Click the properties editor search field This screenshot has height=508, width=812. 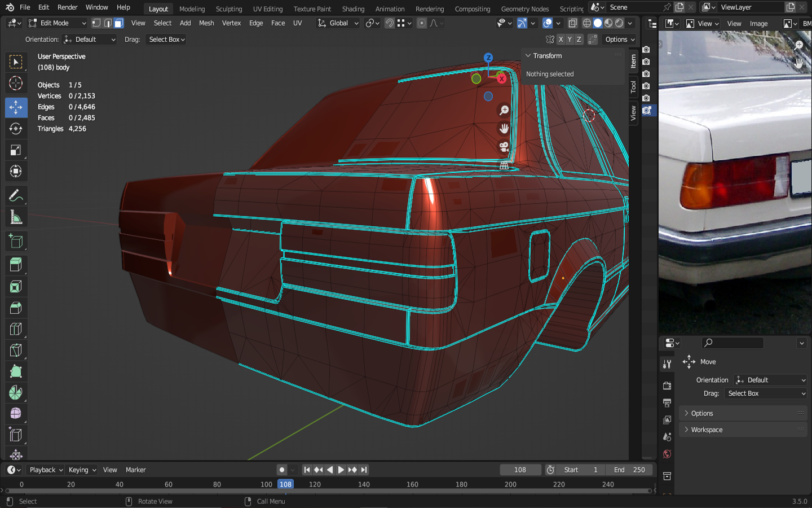click(x=732, y=343)
